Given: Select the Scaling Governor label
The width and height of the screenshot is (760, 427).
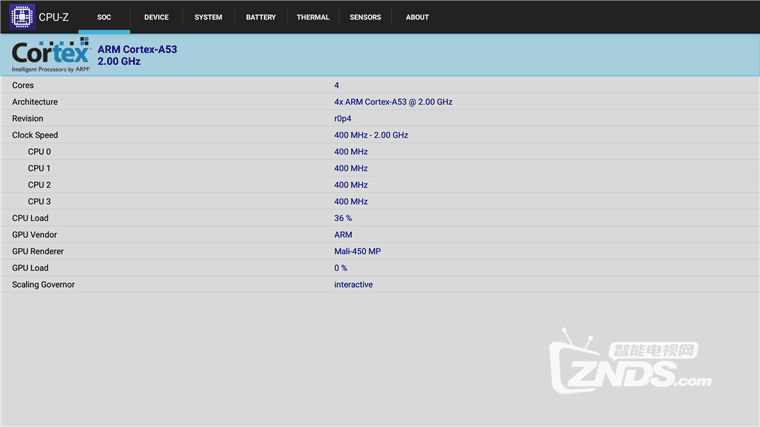Looking at the screenshot, I should pos(43,285).
